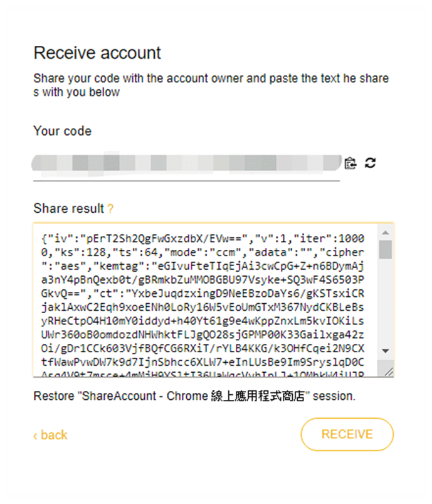Image resolution: width=432 pixels, height=504 pixels.
Task: Click the Your code label
Action: pos(62,131)
